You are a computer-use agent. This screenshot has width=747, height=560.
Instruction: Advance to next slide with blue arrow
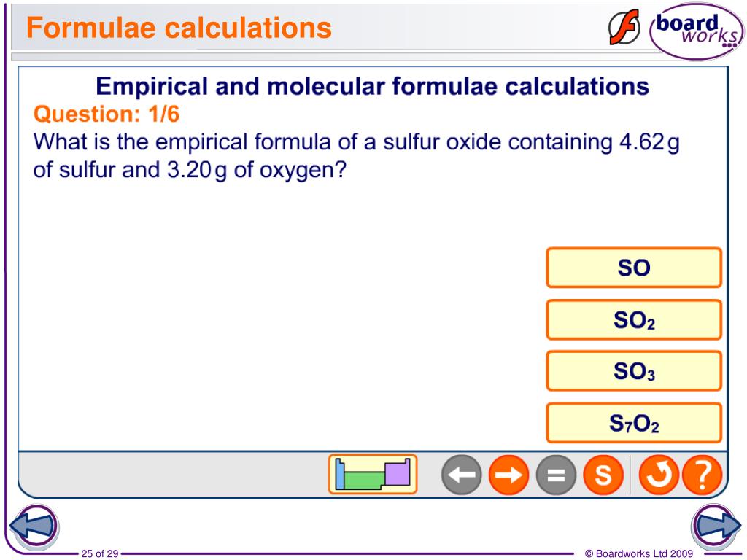coord(716,525)
